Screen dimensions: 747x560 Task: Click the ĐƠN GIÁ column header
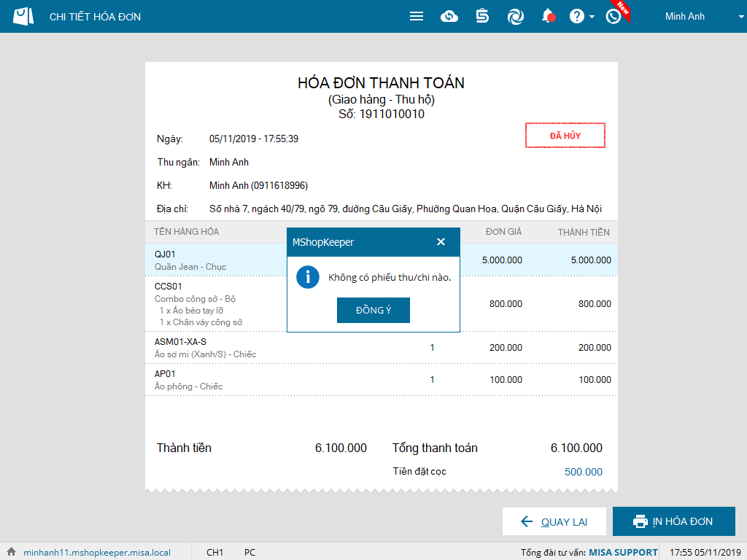503,232
